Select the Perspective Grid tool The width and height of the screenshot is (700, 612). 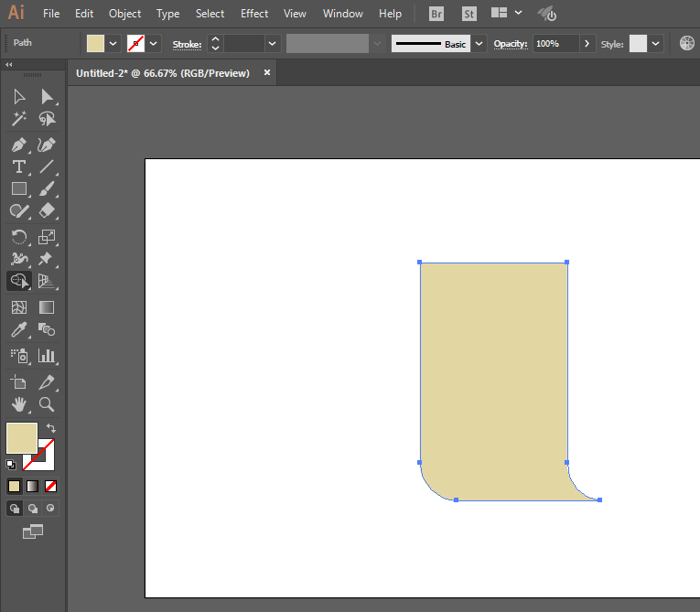coord(47,281)
